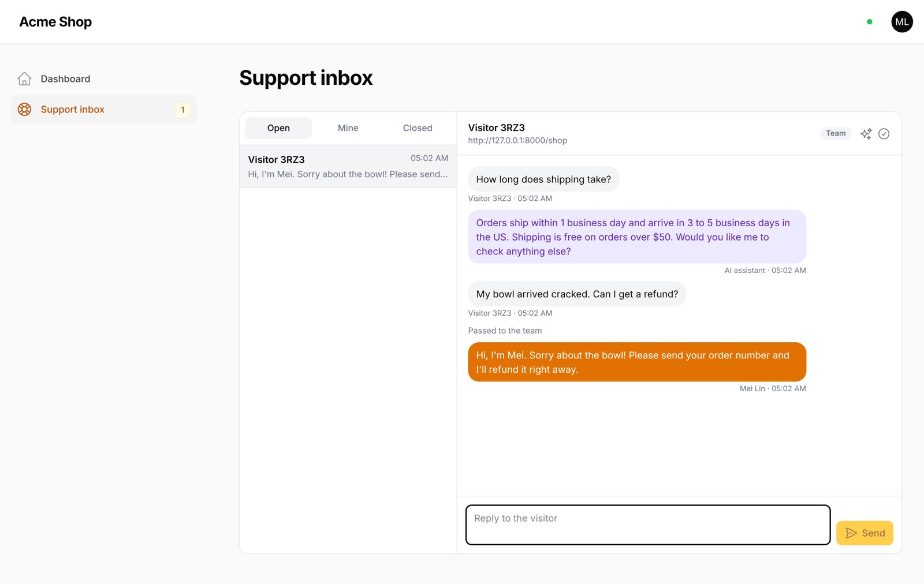The image size is (924, 584).
Task: Focus the Reply to the visitor field
Action: tap(648, 525)
